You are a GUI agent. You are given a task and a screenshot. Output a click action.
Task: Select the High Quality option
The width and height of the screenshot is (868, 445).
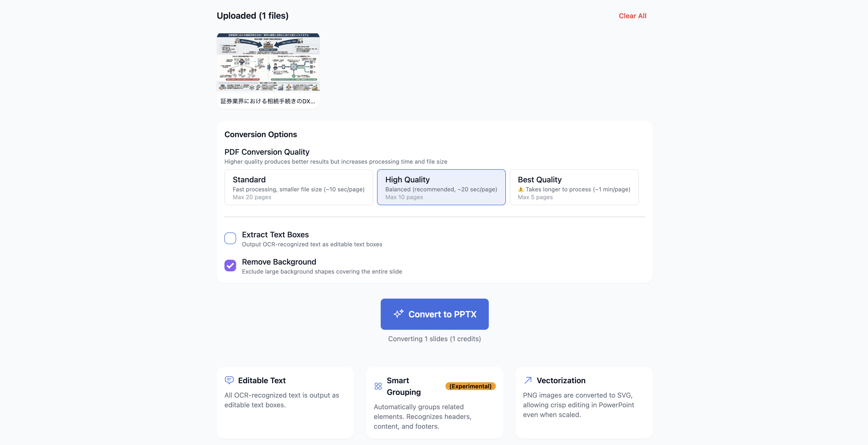441,187
